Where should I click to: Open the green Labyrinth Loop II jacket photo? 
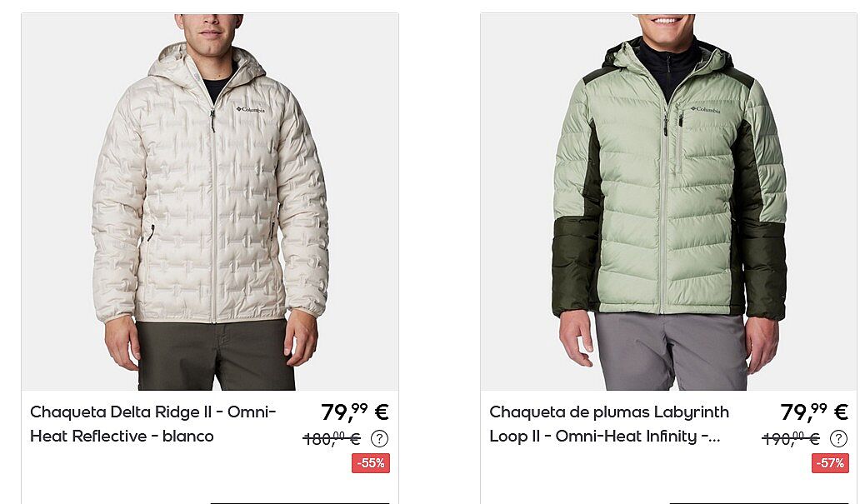coord(670,202)
